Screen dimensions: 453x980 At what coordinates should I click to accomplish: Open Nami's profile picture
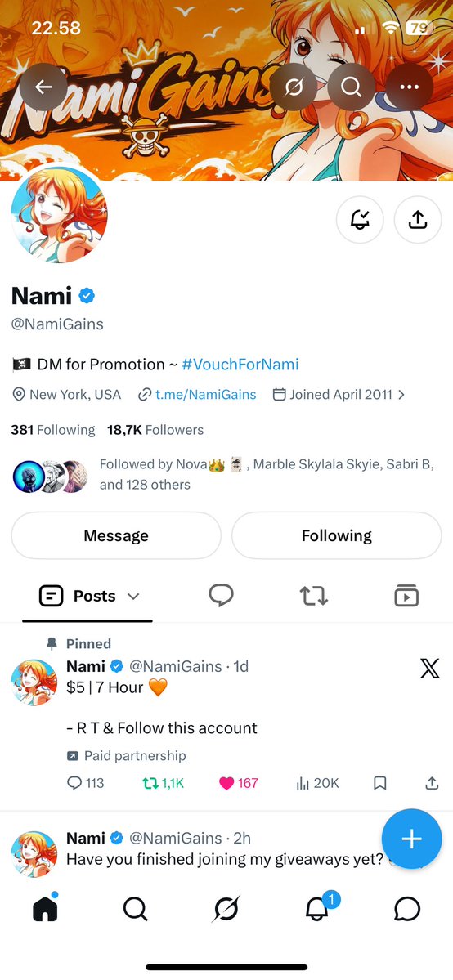point(60,215)
